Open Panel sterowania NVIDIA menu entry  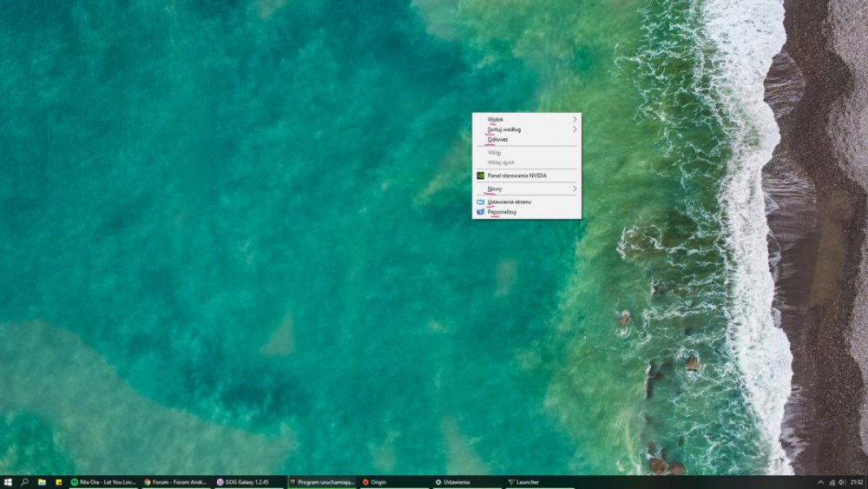pos(516,175)
